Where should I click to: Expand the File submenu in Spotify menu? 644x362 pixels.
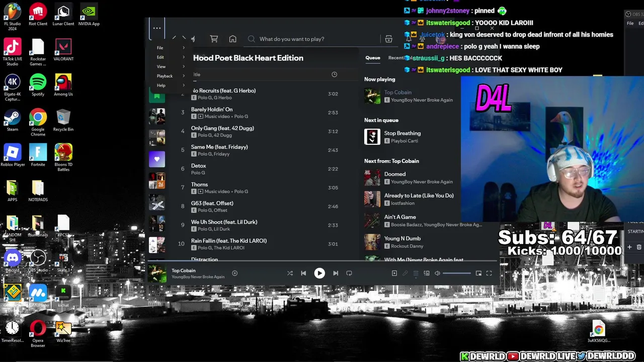171,48
